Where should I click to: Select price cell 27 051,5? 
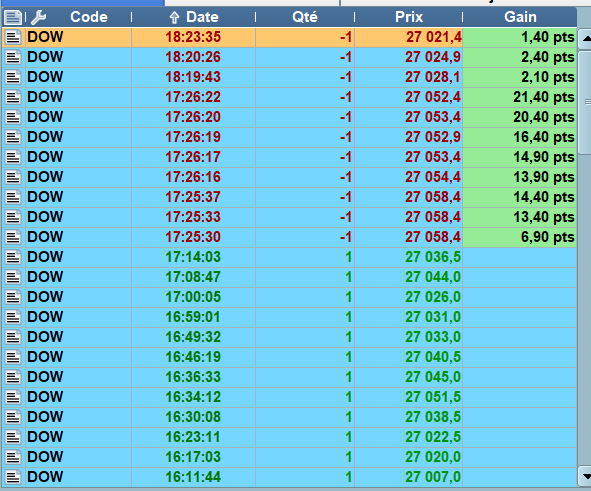click(409, 397)
